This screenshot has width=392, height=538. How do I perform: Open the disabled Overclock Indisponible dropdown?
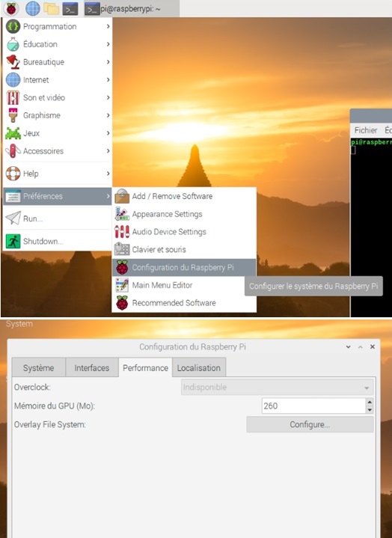pyautogui.click(x=277, y=388)
